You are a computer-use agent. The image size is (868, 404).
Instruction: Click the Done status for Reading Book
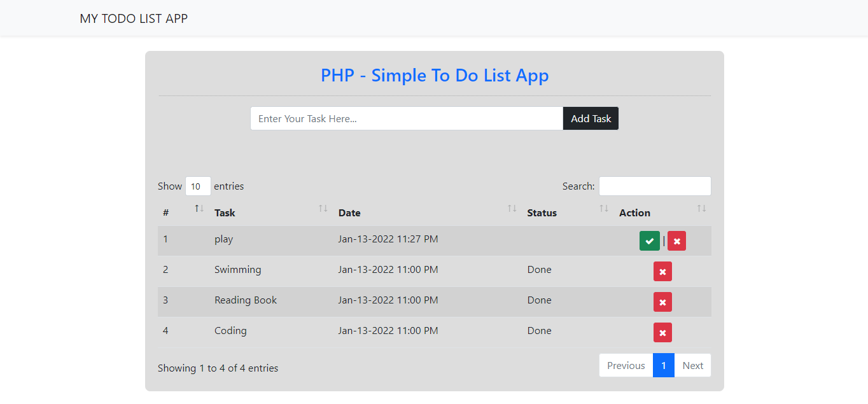click(x=539, y=300)
